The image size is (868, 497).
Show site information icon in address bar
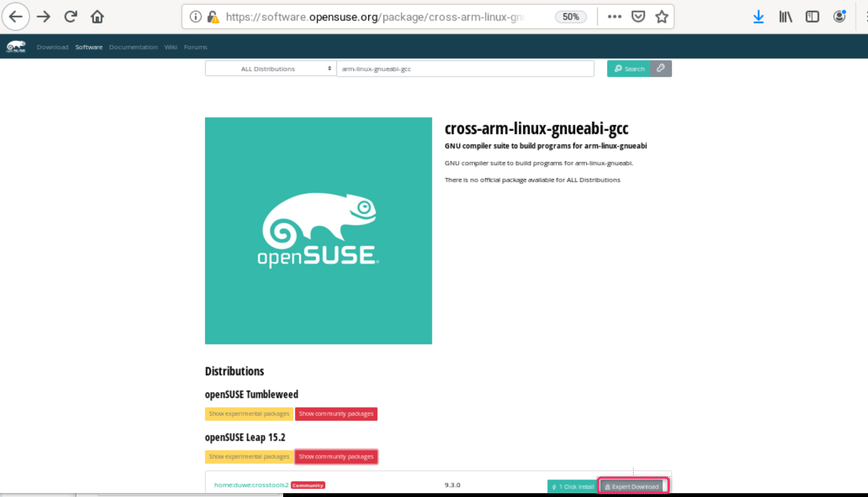click(x=195, y=17)
